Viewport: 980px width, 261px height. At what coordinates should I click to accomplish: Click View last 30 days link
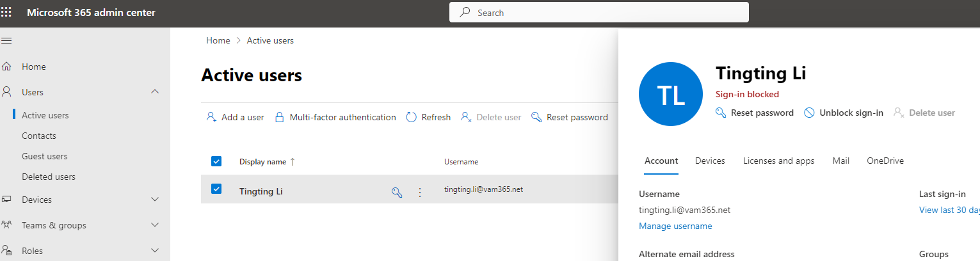949,210
